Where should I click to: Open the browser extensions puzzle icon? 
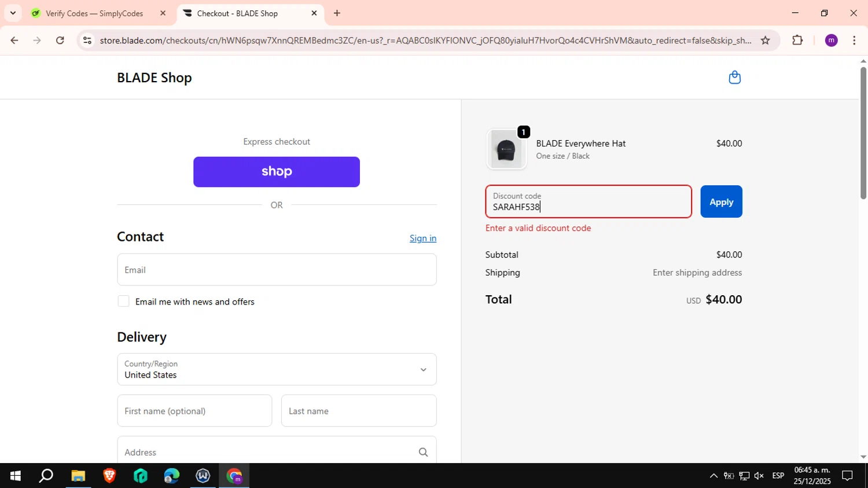(797, 41)
